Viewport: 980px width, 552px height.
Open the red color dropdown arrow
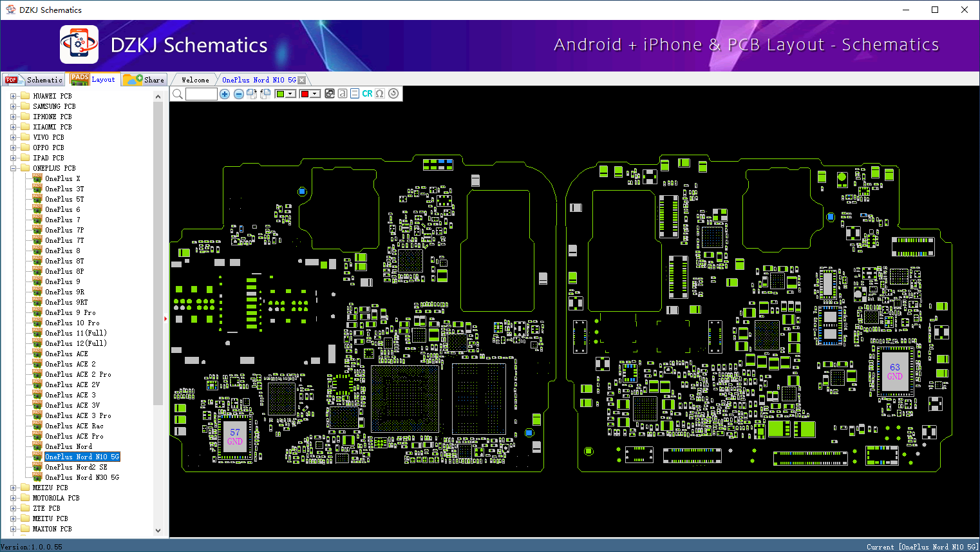click(x=316, y=94)
